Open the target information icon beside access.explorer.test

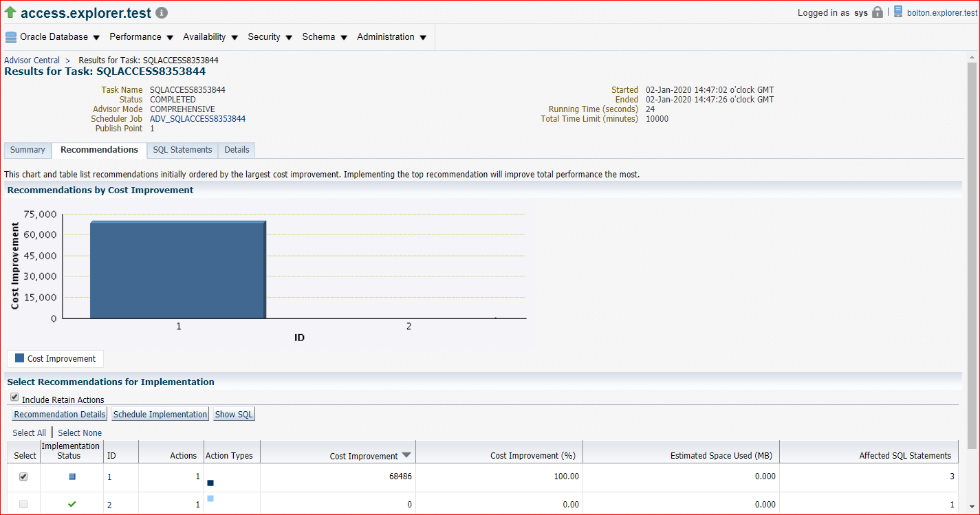tap(161, 13)
